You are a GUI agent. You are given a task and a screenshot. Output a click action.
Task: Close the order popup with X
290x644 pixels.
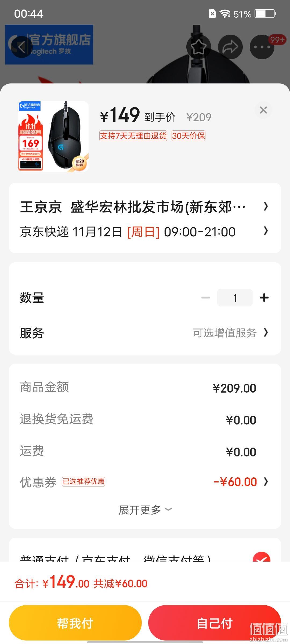click(x=263, y=110)
